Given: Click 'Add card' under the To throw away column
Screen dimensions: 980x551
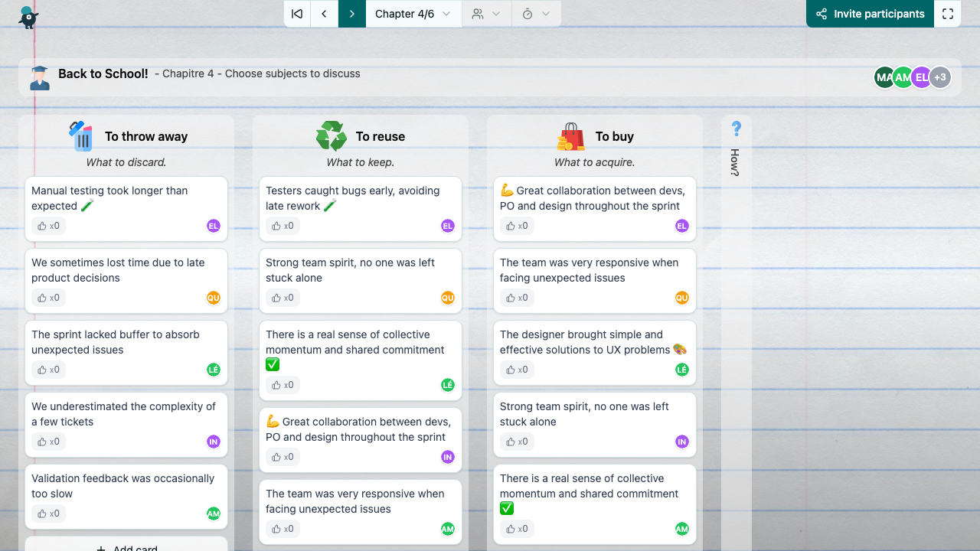Looking at the screenshot, I should point(126,546).
